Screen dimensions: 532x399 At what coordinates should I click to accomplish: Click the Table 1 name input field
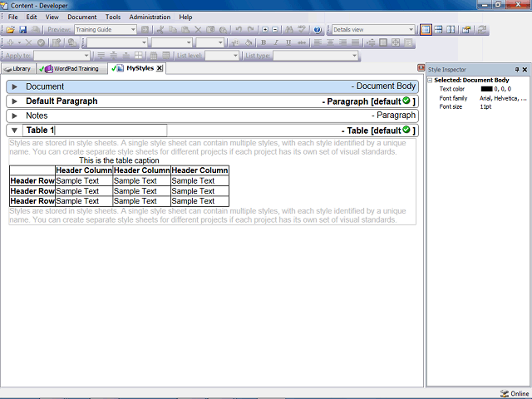(x=95, y=131)
